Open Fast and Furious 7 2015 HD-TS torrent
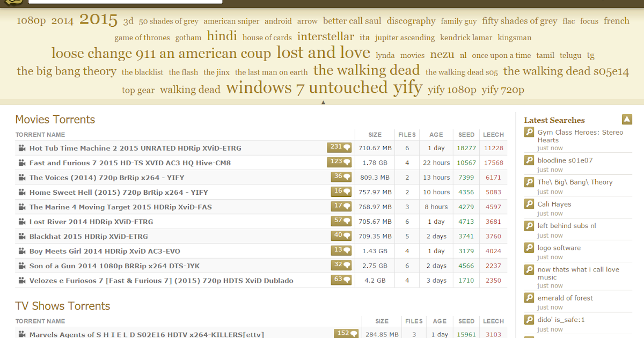Screen dimensions: 644x338 [x=130, y=163]
